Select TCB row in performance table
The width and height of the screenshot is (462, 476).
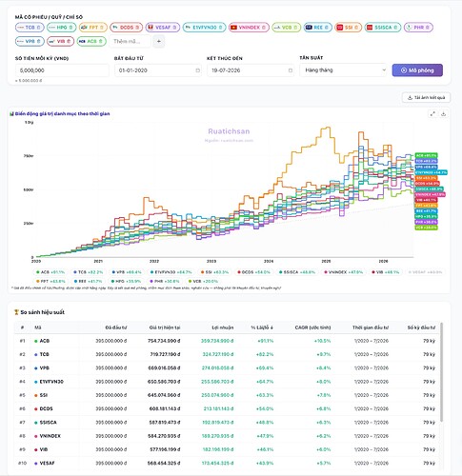(x=227, y=354)
